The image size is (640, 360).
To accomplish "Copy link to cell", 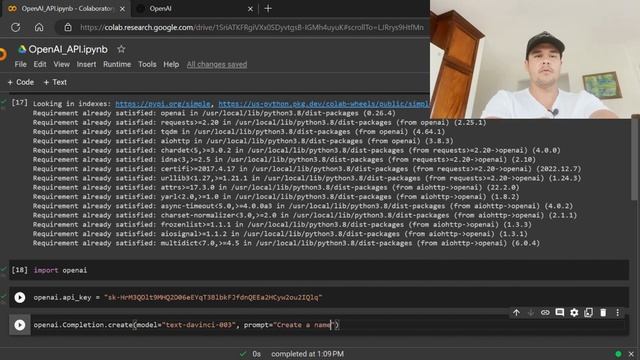I will pyautogui.click(x=545, y=313).
